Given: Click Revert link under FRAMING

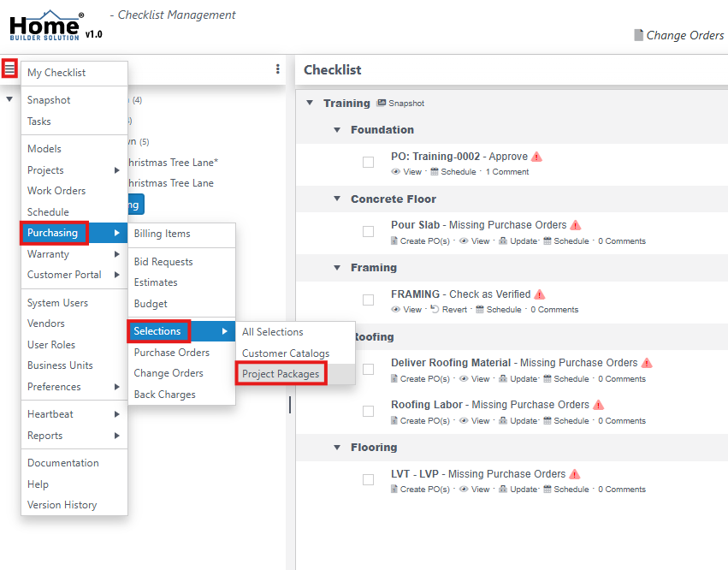Looking at the screenshot, I should click(454, 309).
